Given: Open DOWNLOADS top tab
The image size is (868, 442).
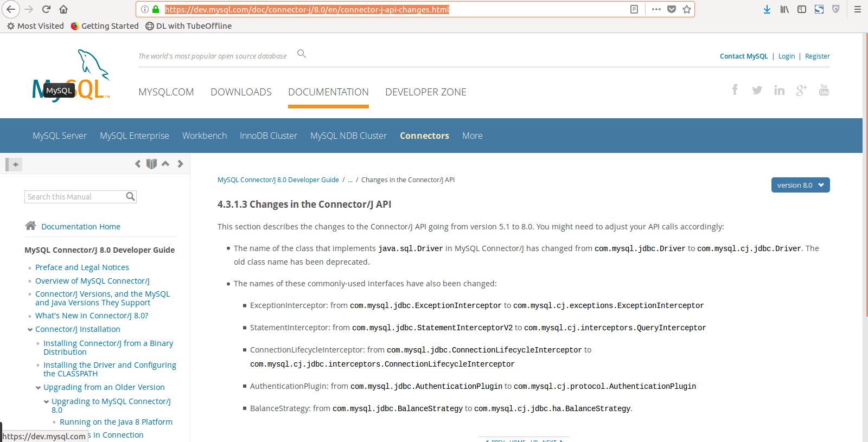Looking at the screenshot, I should (241, 92).
